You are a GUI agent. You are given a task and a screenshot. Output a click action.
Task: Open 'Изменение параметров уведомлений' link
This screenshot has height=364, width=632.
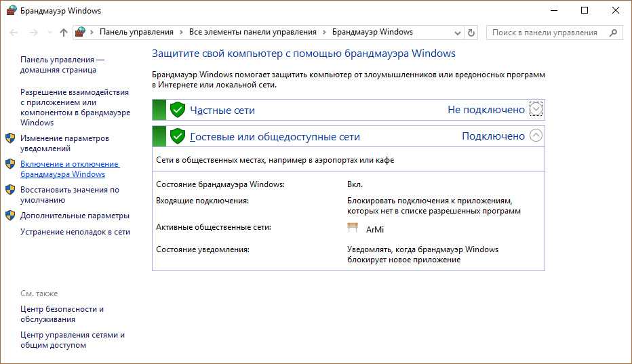click(x=64, y=143)
